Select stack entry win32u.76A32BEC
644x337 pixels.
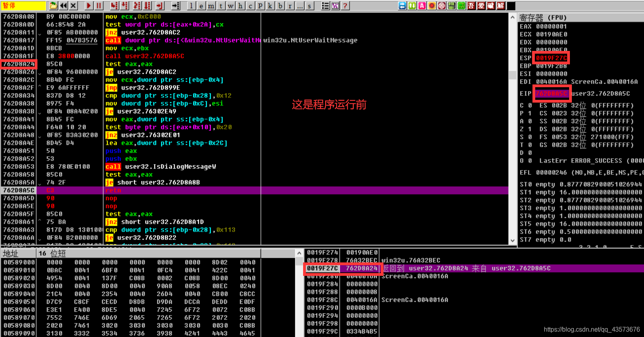tap(411, 260)
